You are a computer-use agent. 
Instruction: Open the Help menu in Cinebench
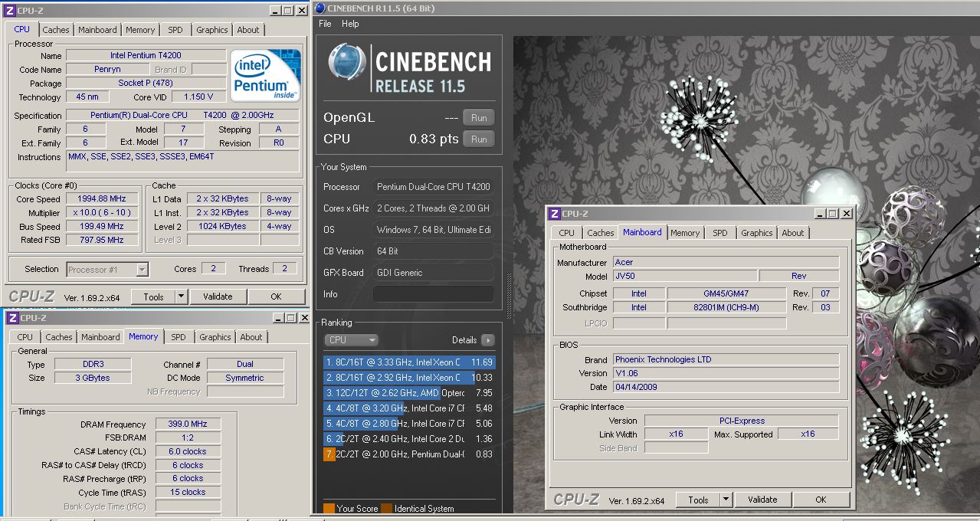coord(350,24)
